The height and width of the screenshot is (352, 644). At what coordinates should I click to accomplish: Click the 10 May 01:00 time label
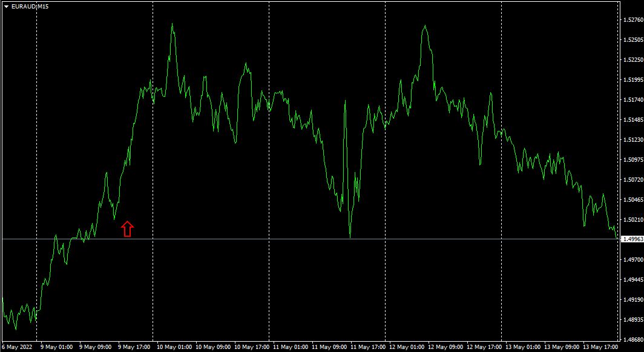[174, 347]
